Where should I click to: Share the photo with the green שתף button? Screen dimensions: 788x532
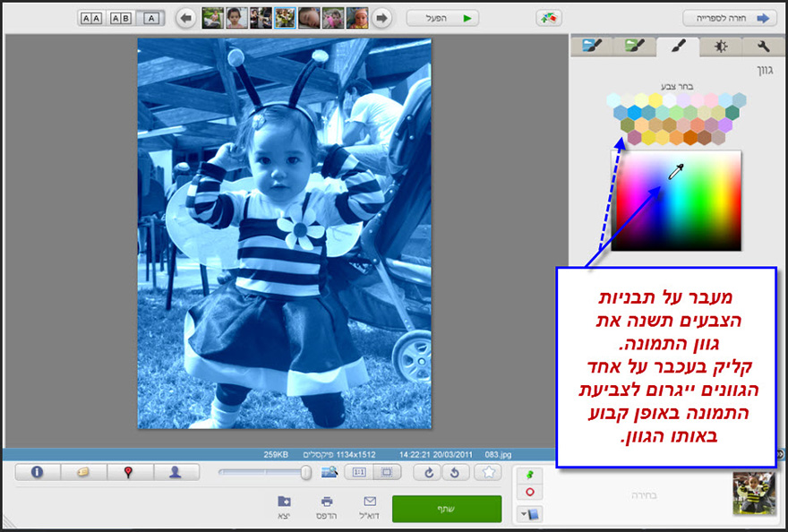pos(446,508)
